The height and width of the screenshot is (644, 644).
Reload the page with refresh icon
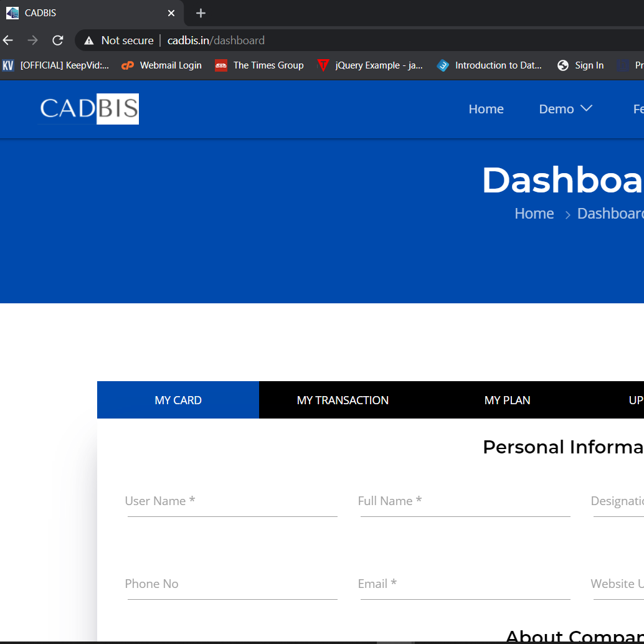pyautogui.click(x=58, y=40)
